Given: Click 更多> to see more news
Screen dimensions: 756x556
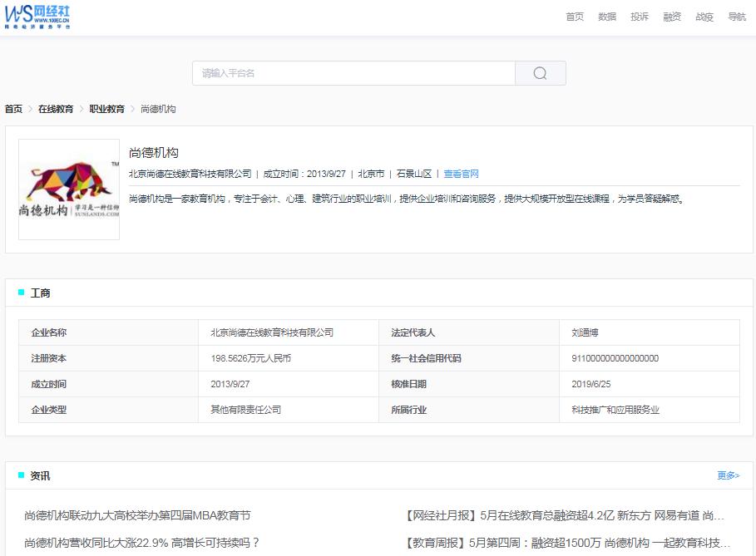Looking at the screenshot, I should (727, 475).
